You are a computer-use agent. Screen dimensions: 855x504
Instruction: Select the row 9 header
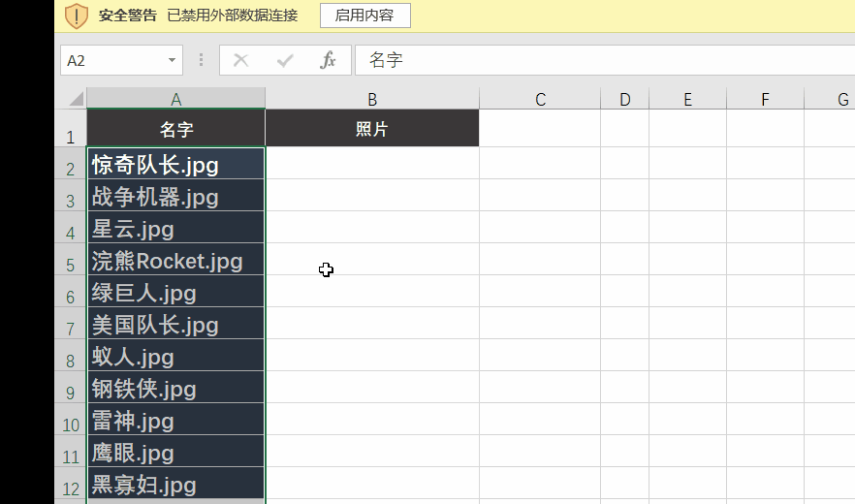pos(71,388)
